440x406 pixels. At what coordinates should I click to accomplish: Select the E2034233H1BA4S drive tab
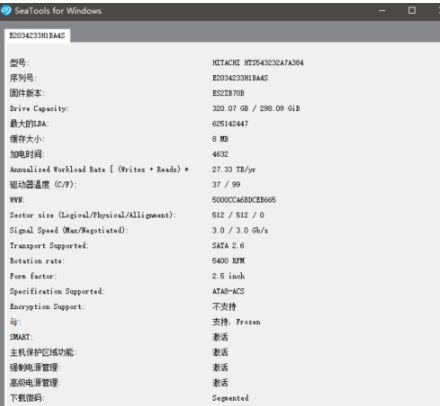point(37,36)
